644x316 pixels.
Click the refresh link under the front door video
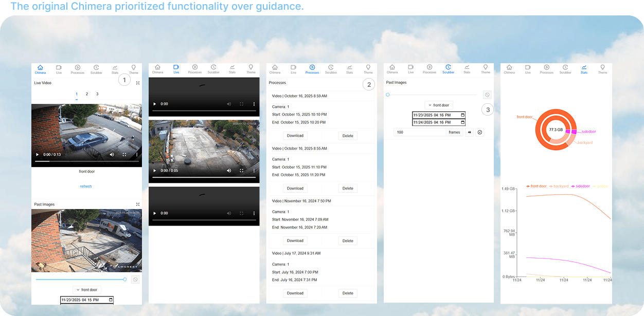coord(86,187)
